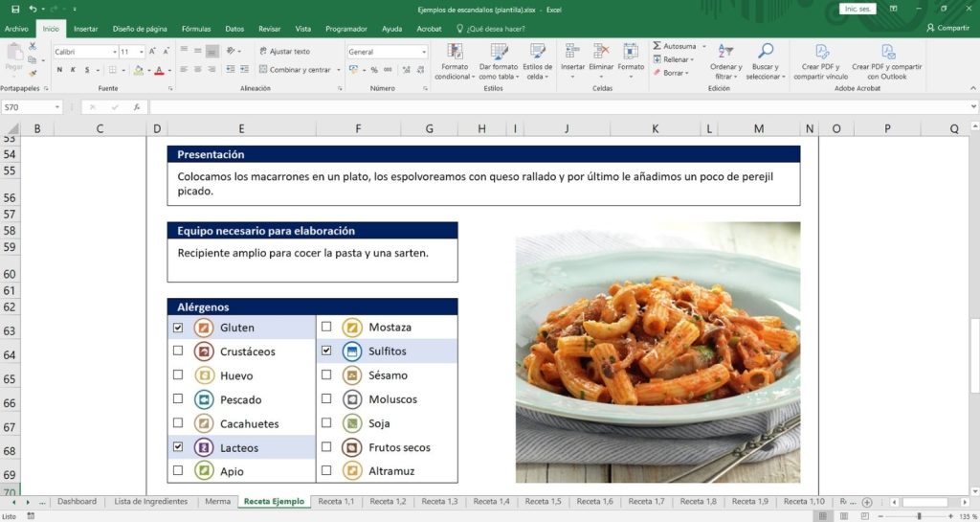Check the Mostaza allergen checkbox
The image size is (980, 522).
point(326,327)
